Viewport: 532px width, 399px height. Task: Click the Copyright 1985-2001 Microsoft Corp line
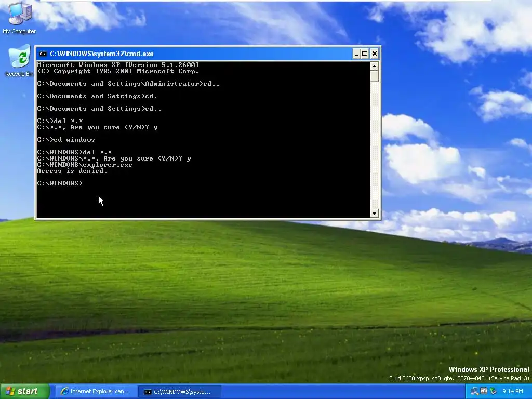coord(118,71)
